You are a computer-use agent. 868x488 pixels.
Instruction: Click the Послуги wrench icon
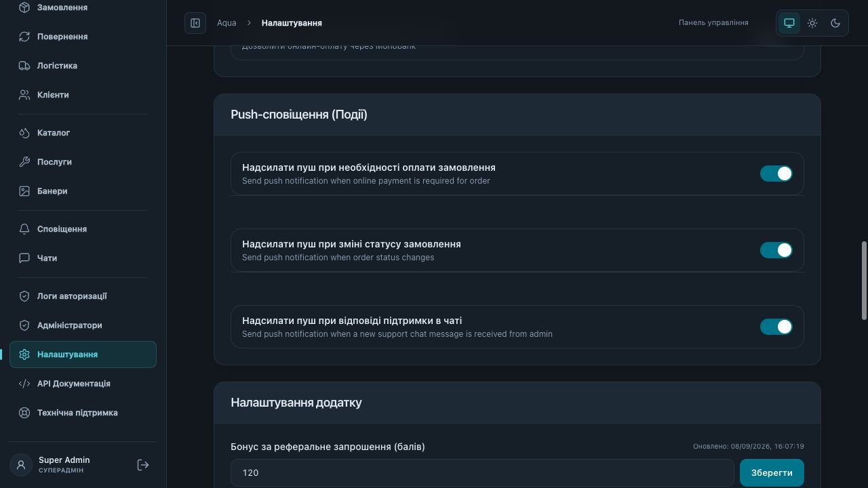[x=24, y=162]
